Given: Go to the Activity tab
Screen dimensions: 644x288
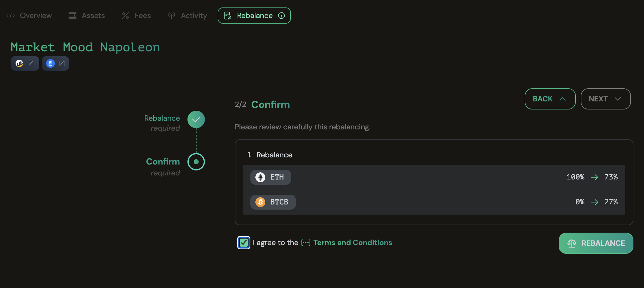Looking at the screenshot, I should 187,16.
